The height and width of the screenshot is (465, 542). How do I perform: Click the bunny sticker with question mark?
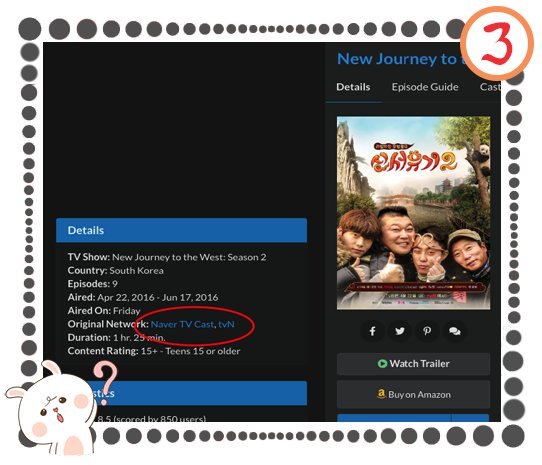click(x=59, y=408)
